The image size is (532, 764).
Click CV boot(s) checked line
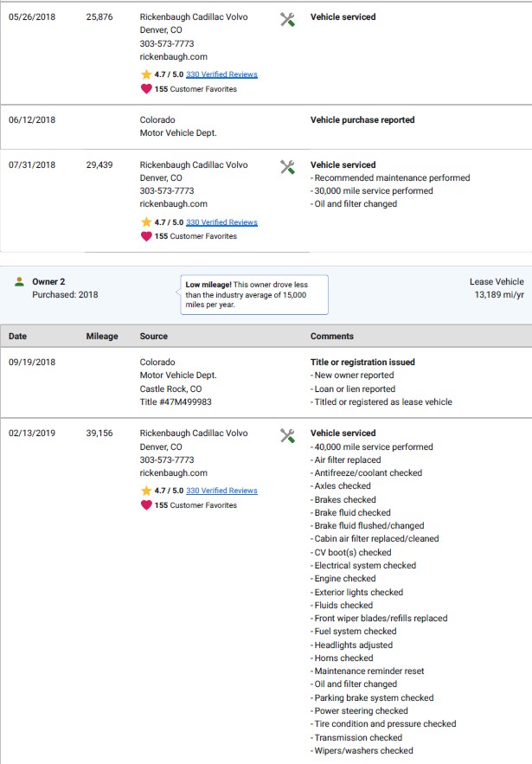coord(350,552)
